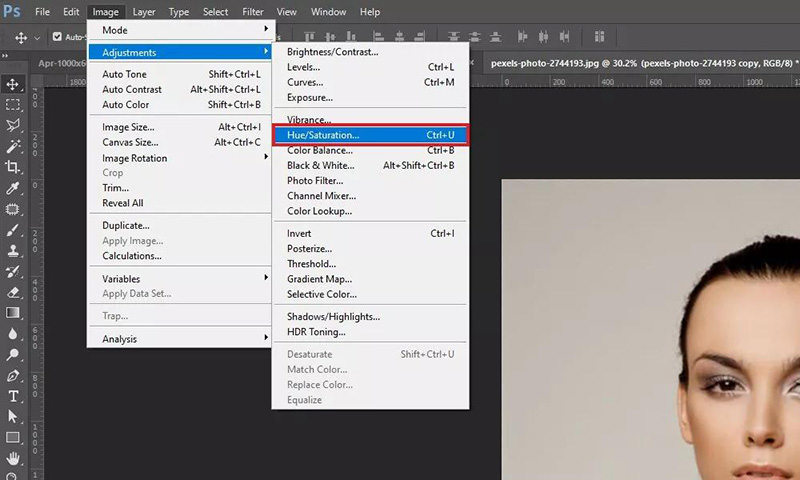Viewport: 800px width, 480px height.
Task: Expand the Mode submenu
Action: coord(180,30)
